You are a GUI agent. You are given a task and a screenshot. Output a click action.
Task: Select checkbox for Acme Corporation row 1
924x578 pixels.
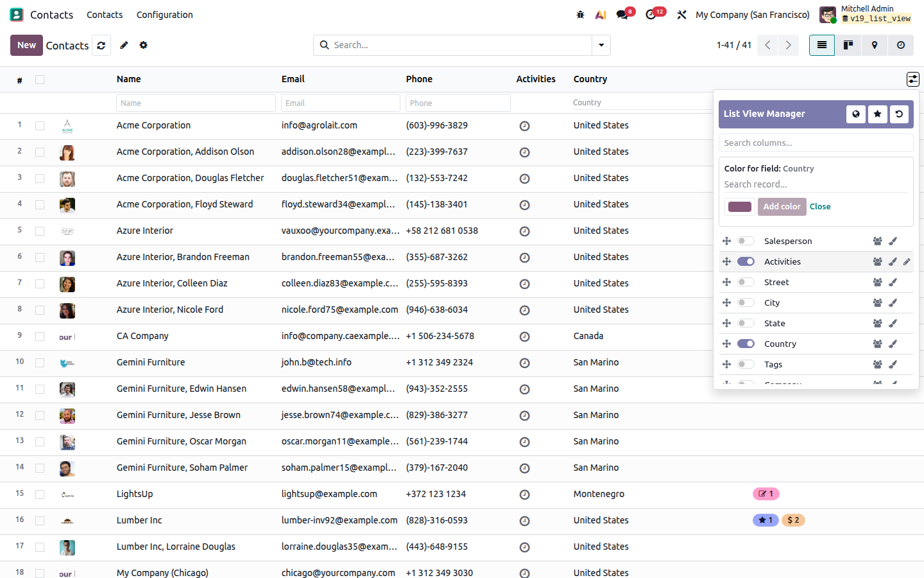(x=40, y=126)
